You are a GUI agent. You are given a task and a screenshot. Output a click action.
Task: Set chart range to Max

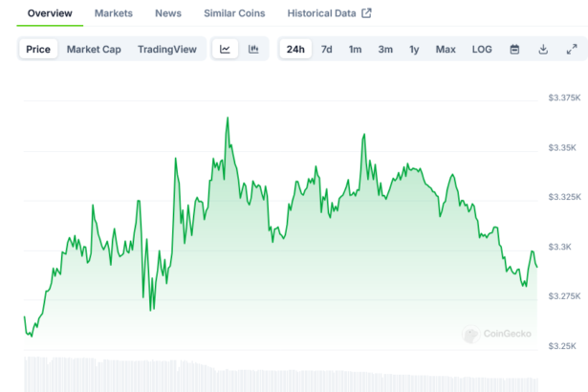[x=446, y=49]
